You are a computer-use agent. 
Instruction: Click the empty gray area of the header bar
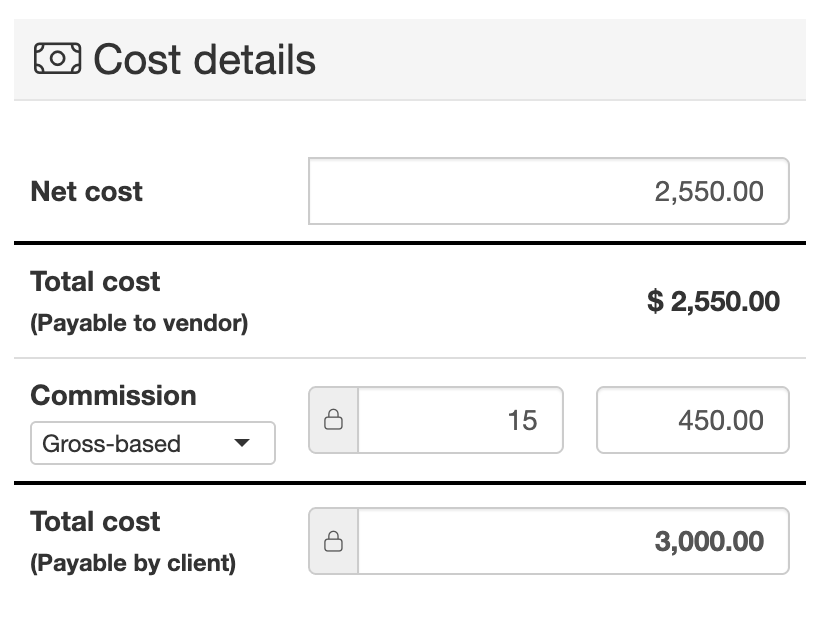click(560, 59)
